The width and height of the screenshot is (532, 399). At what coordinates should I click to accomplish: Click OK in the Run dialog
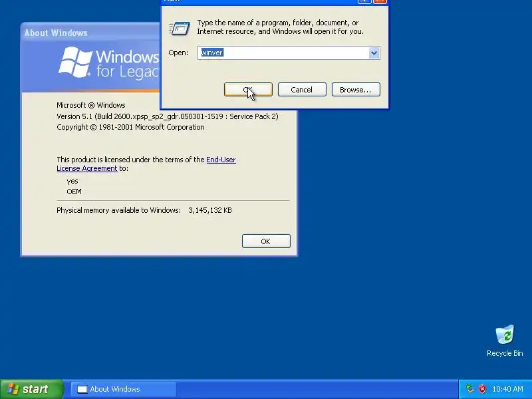pos(248,90)
